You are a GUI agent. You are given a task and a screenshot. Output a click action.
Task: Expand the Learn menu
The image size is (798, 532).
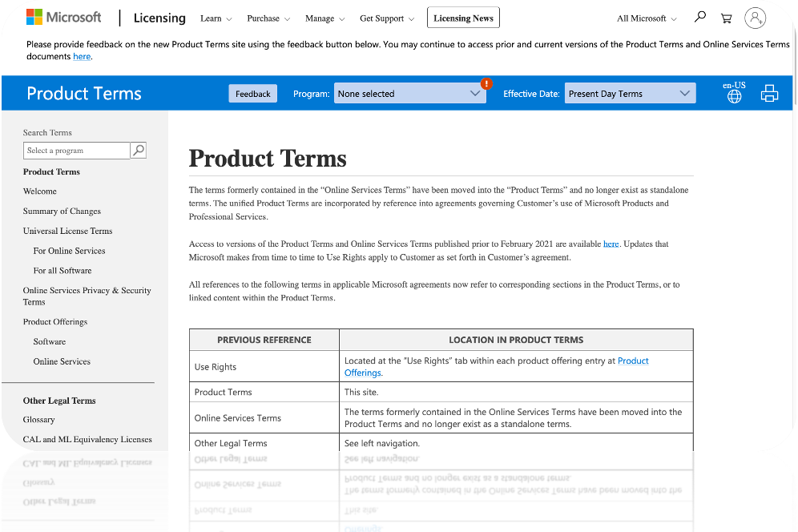(216, 18)
